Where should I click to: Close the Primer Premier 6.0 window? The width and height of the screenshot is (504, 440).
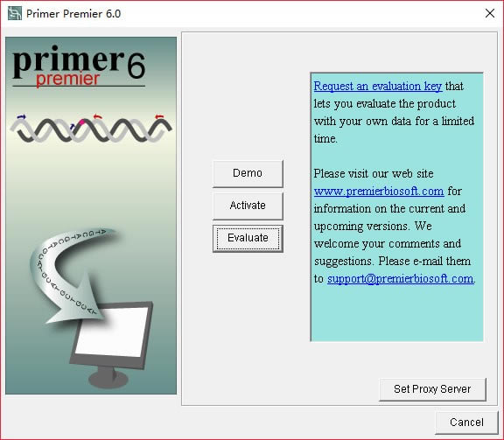coord(490,13)
